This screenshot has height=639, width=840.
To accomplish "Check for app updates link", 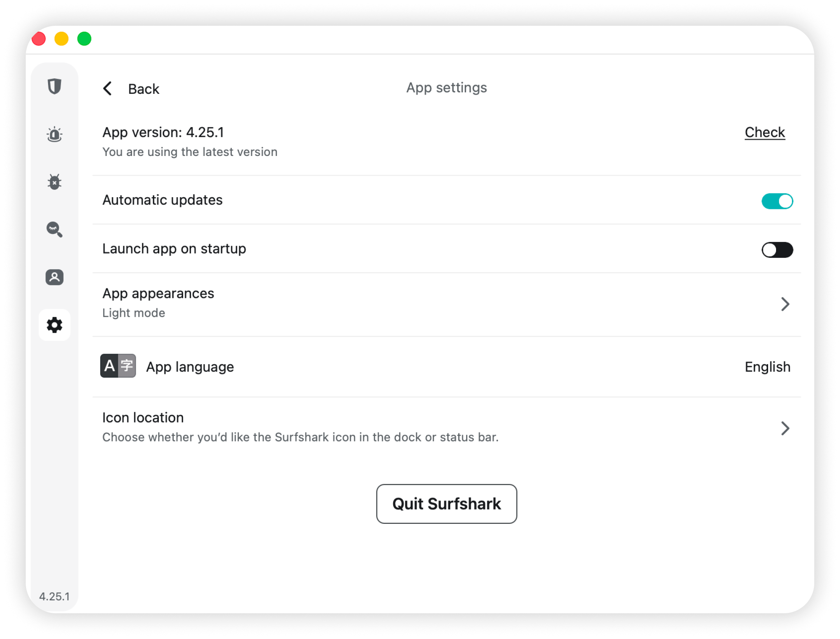I will tap(764, 132).
